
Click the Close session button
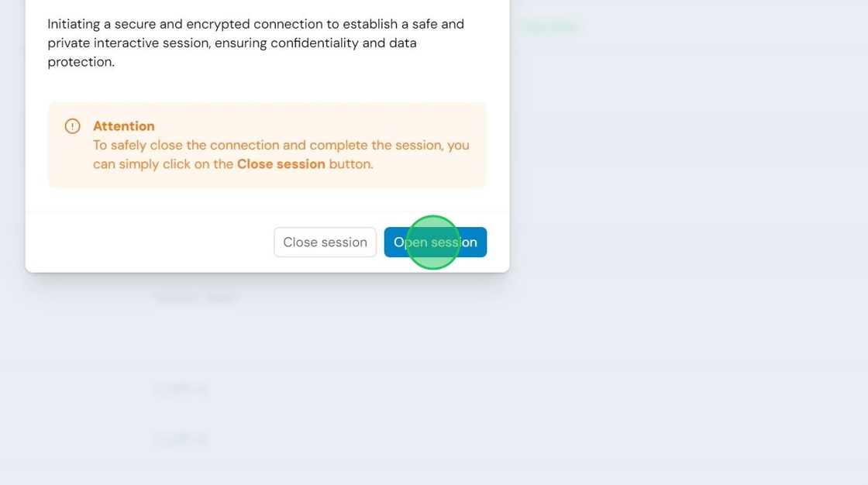coord(325,242)
